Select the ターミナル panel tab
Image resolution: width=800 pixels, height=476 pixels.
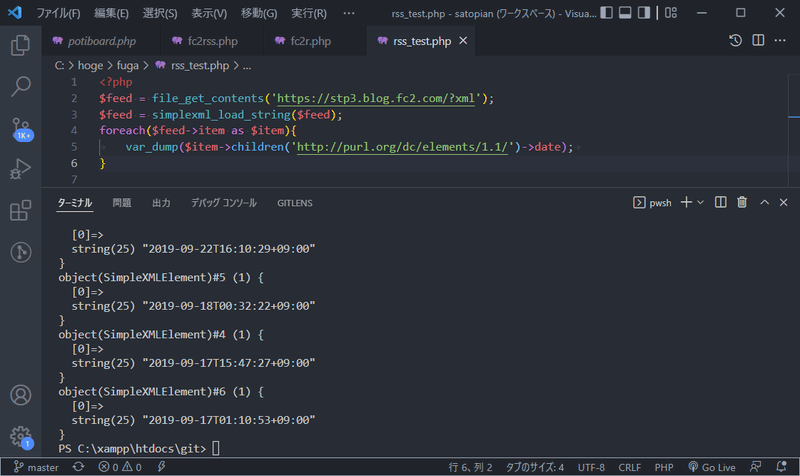(x=74, y=203)
